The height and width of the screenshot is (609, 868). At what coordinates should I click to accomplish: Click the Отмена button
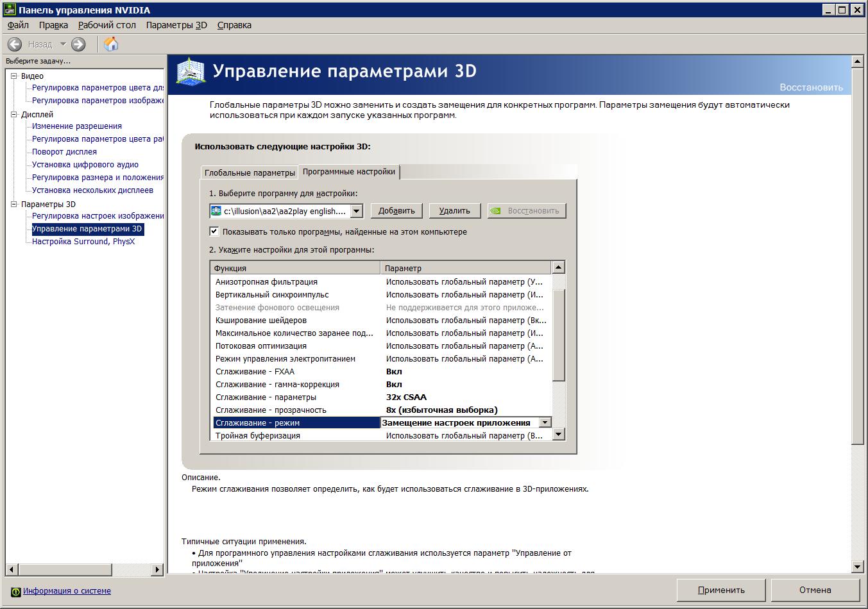(815, 590)
